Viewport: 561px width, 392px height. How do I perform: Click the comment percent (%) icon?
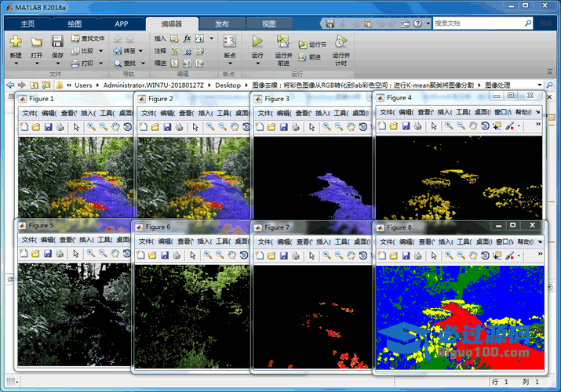pyautogui.click(x=175, y=51)
